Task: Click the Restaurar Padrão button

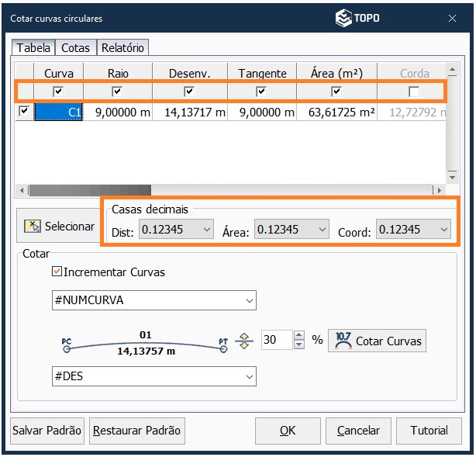Action: click(137, 430)
